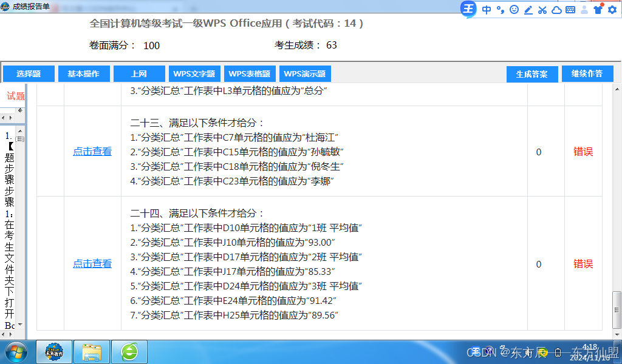This screenshot has height=364, width=622.
Task: Click the 继续作答 button
Action: click(587, 73)
